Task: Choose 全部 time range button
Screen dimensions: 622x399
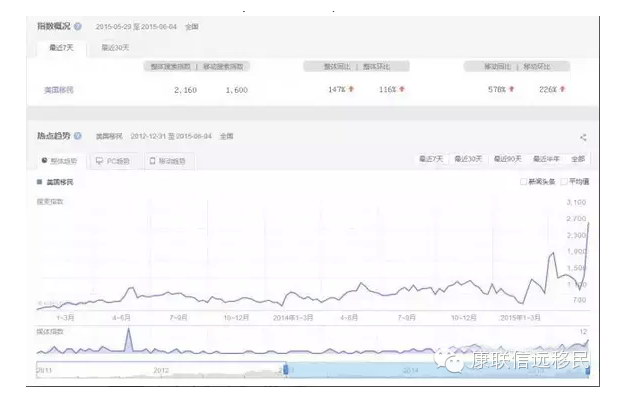Action: pyautogui.click(x=578, y=159)
